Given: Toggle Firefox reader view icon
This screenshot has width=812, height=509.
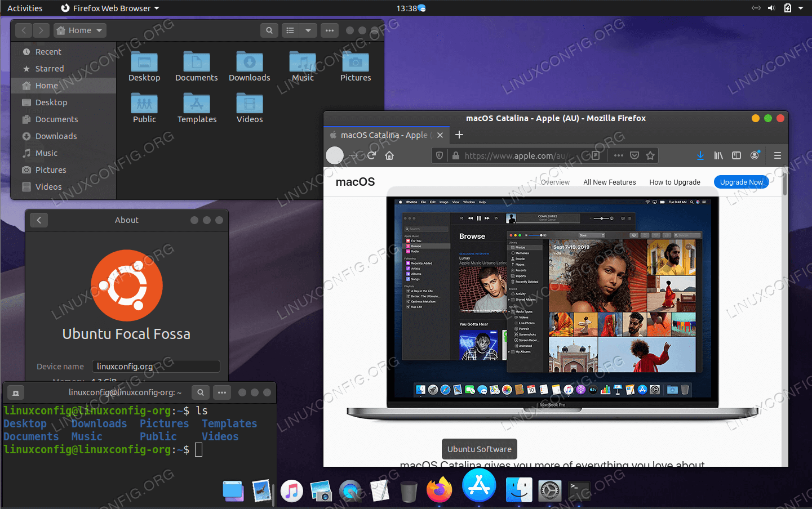Looking at the screenshot, I should coord(596,155).
